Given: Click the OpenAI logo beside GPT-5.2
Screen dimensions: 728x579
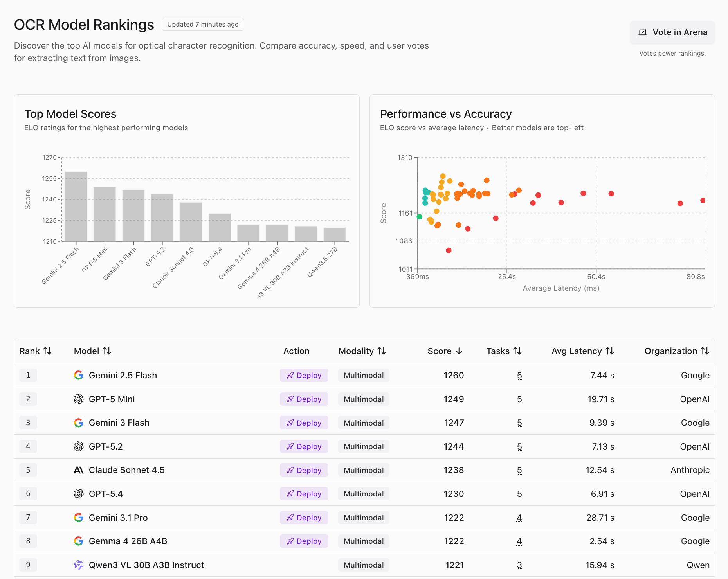Looking at the screenshot, I should 79,446.
